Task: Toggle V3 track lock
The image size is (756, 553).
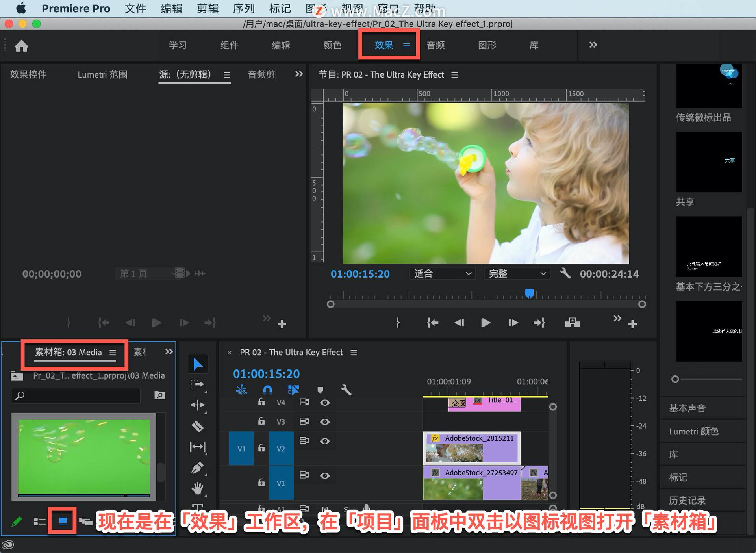Action: tap(261, 421)
